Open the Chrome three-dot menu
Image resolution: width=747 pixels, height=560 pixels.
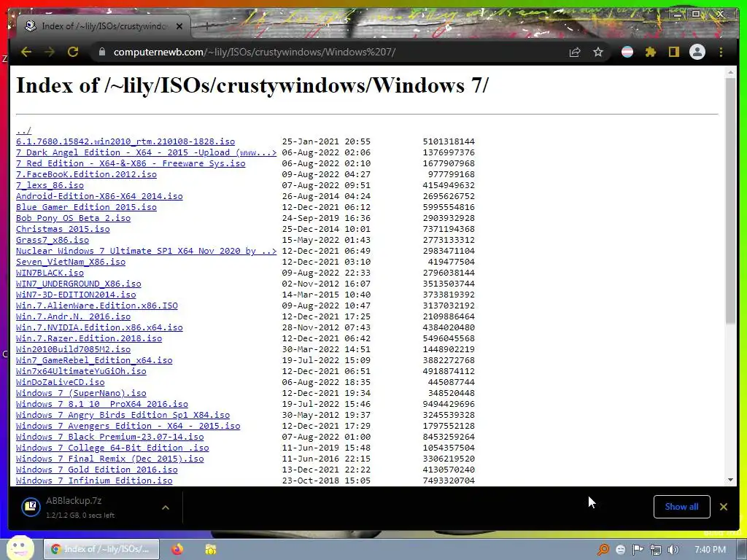click(x=721, y=52)
